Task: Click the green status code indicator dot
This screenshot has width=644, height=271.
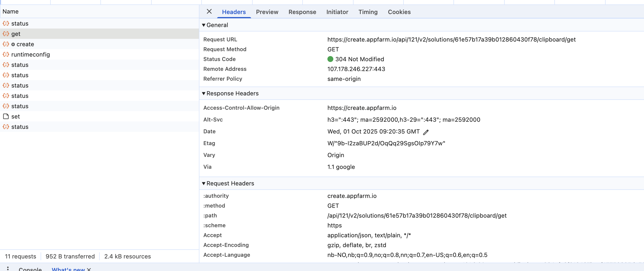Action: pos(330,59)
